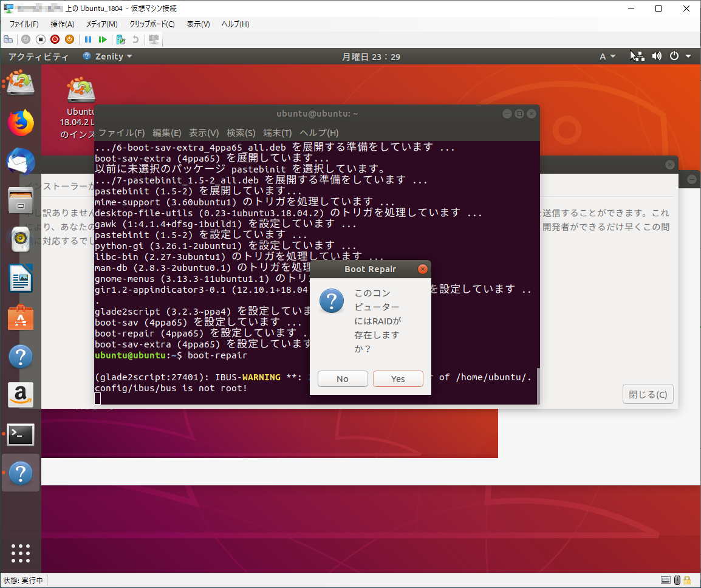This screenshot has height=588, width=701.
Task: Click the network status icon in top bar
Action: (639, 56)
